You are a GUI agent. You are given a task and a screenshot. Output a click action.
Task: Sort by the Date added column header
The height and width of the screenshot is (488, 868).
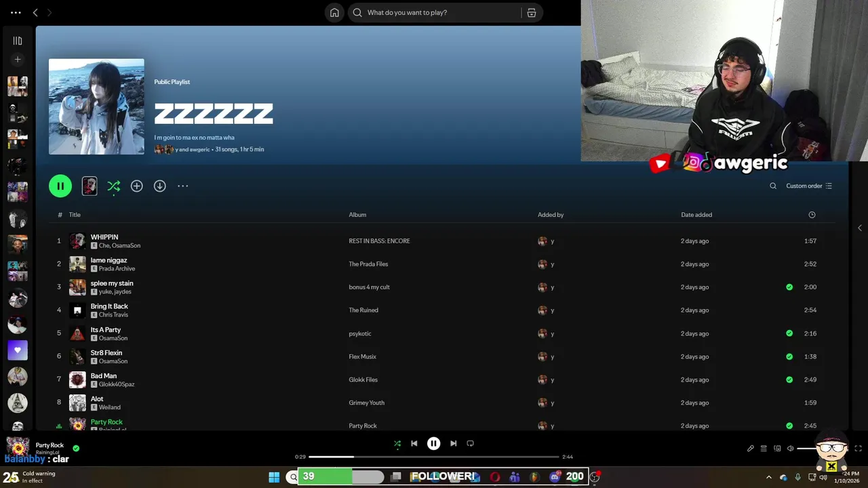(x=696, y=215)
